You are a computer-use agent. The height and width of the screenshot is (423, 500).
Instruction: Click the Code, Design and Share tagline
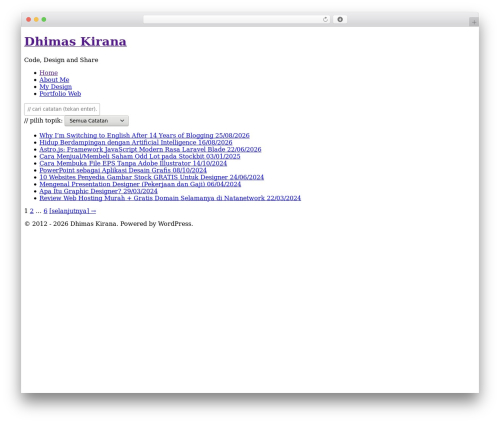pos(61,60)
